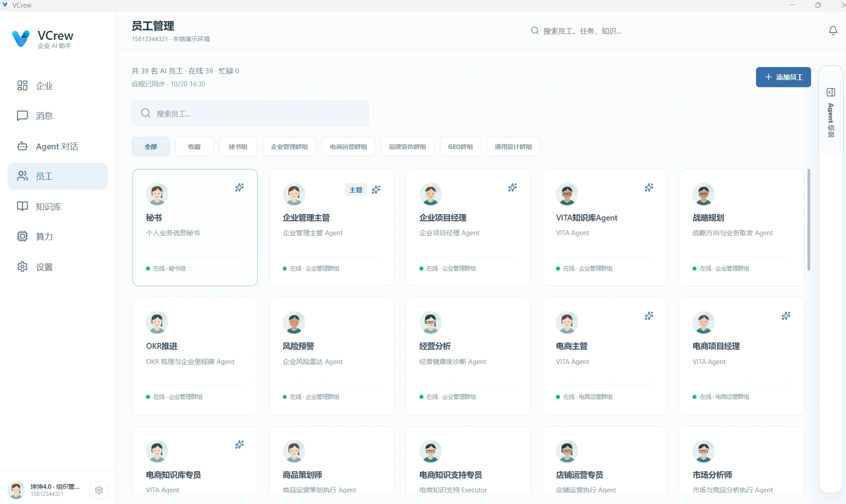The width and height of the screenshot is (846, 504).
Task: Click the notification bell icon
Action: [833, 31]
